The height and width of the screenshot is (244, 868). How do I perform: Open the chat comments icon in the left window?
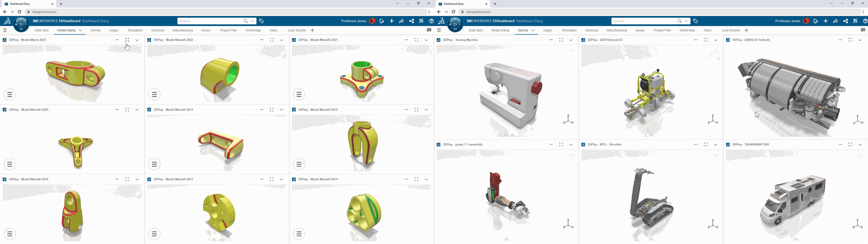(429, 30)
